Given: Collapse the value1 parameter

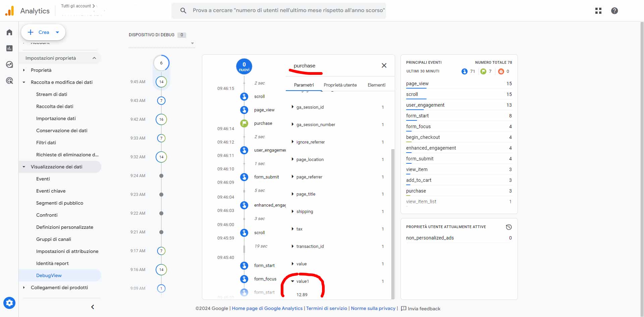Looking at the screenshot, I should (x=292, y=281).
